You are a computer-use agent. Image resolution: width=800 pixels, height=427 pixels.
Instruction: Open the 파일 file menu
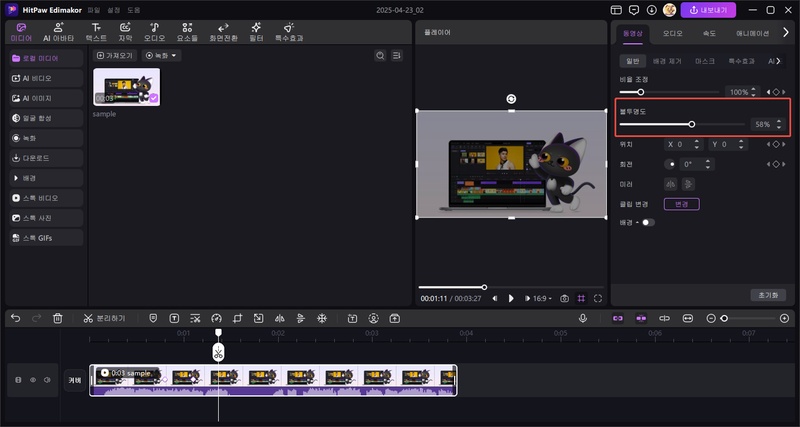click(94, 10)
